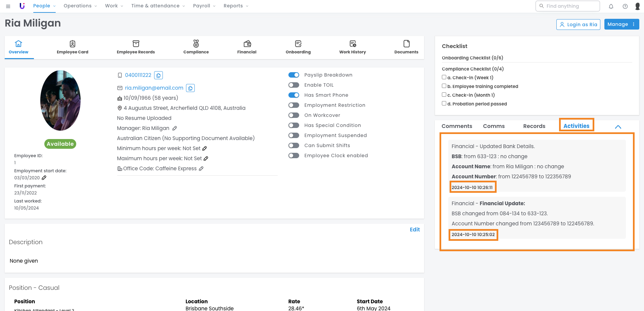Expand the Payroll menu dropdown
Screen dimensions: 644x311
(x=204, y=6)
